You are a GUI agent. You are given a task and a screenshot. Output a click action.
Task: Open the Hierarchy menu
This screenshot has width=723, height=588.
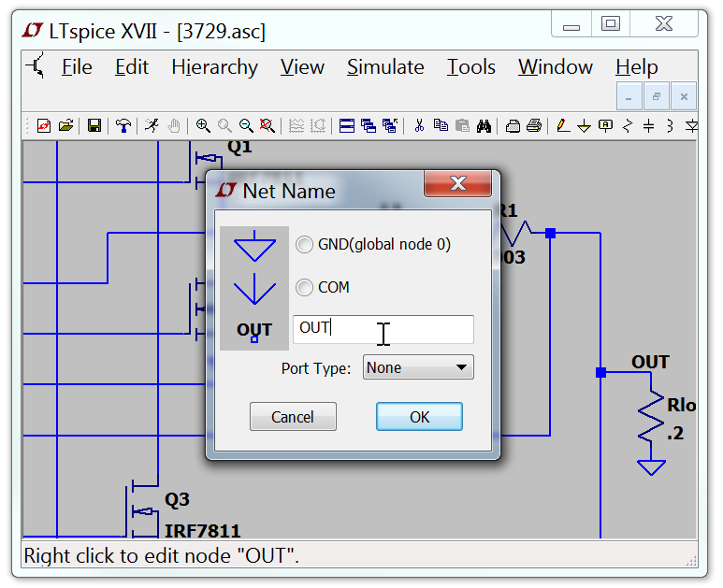pyautogui.click(x=214, y=67)
